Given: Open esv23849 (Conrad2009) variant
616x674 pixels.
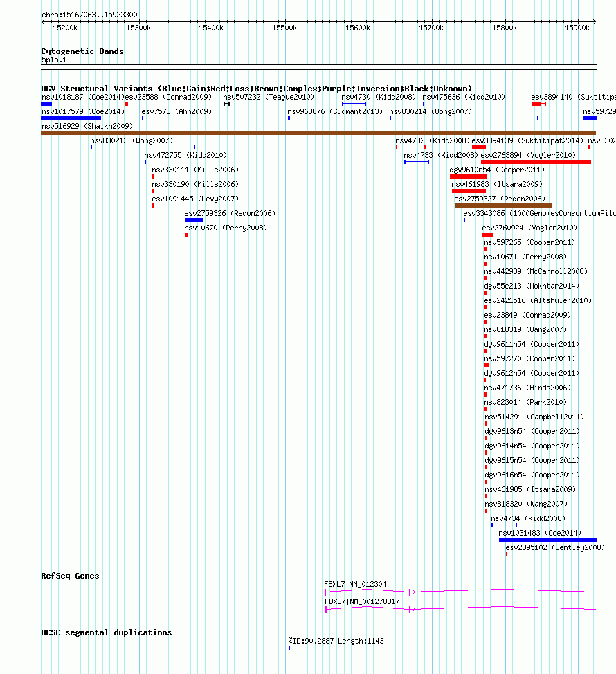Looking at the screenshot, I should coord(527,316).
